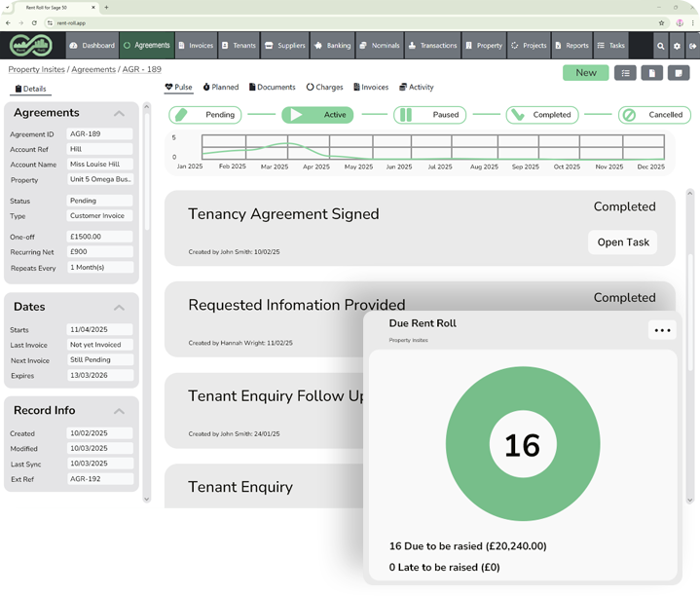Set agreement status to Cancelled
The width and height of the screenshot is (700, 596).
pos(654,115)
